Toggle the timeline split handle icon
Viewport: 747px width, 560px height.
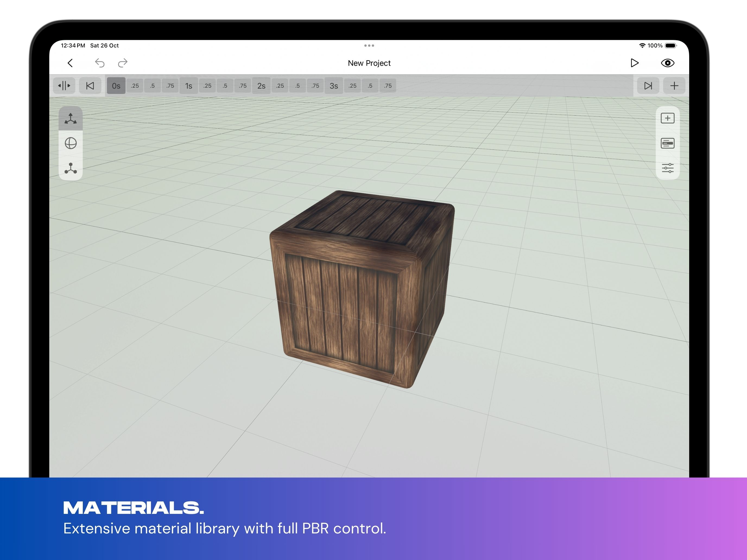click(64, 86)
